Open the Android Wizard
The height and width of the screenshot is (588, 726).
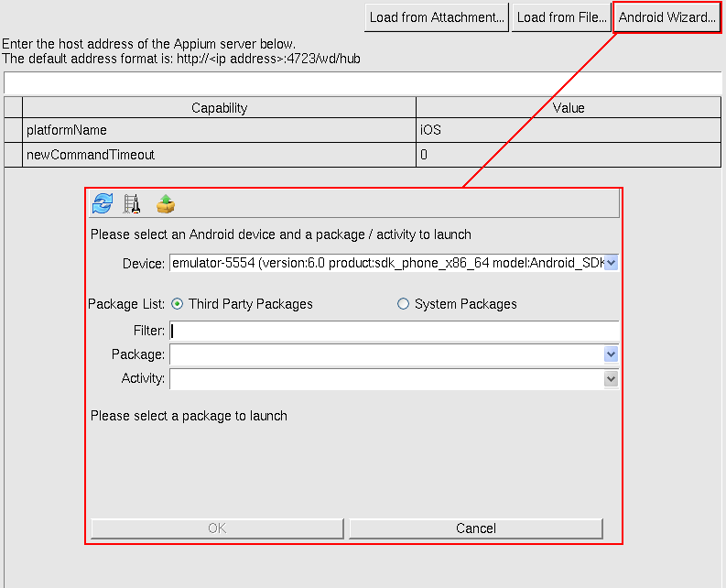tap(667, 17)
